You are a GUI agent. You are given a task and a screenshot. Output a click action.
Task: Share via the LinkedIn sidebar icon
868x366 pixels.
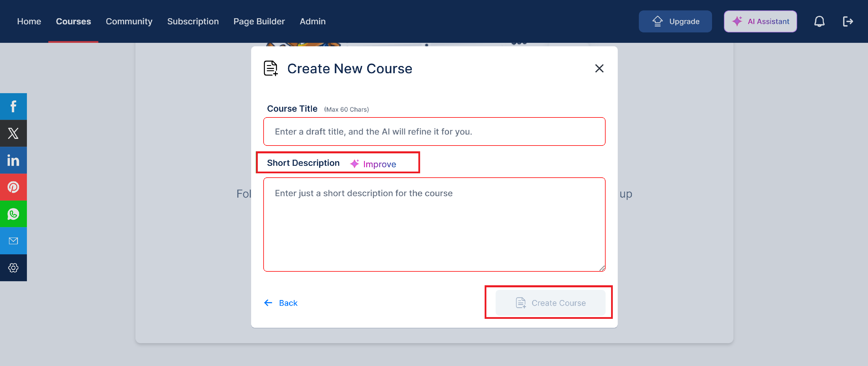pos(13,160)
